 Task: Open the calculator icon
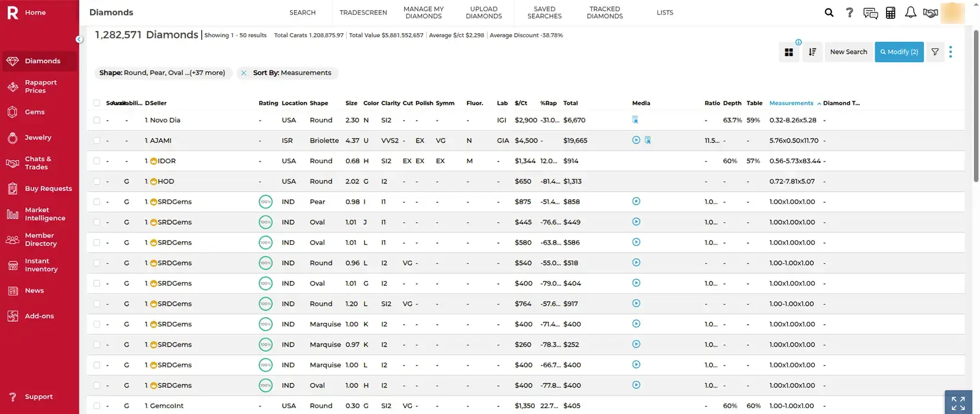(891, 13)
